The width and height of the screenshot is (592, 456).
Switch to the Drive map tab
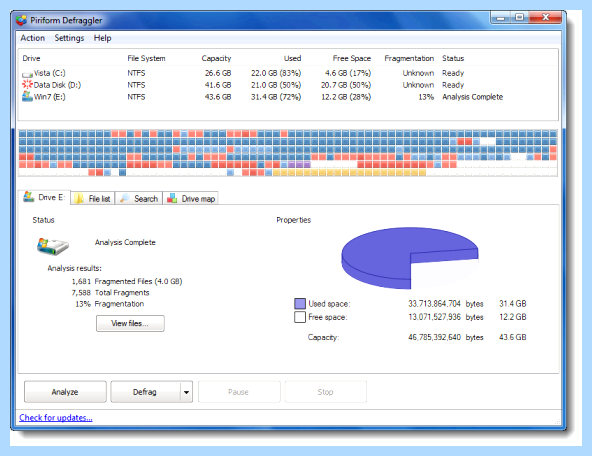pyautogui.click(x=191, y=199)
